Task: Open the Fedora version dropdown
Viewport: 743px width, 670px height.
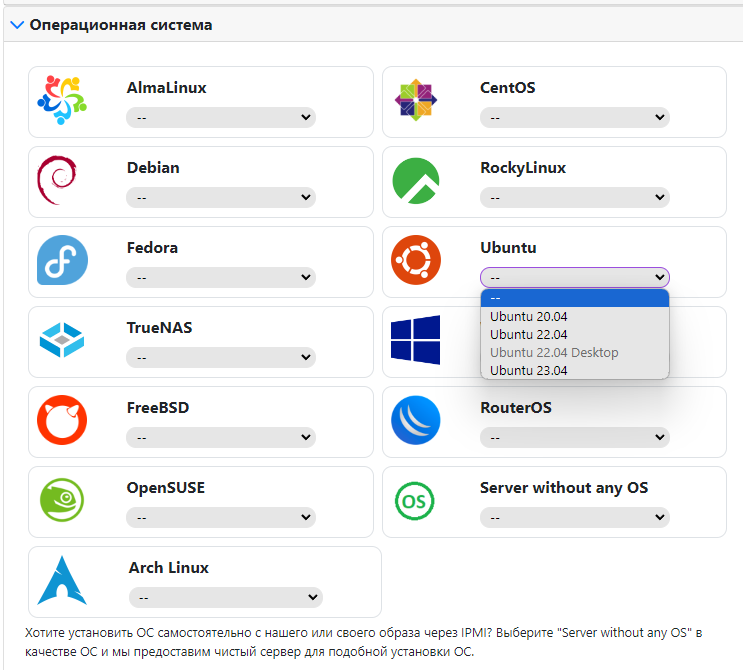Action: coord(220,277)
